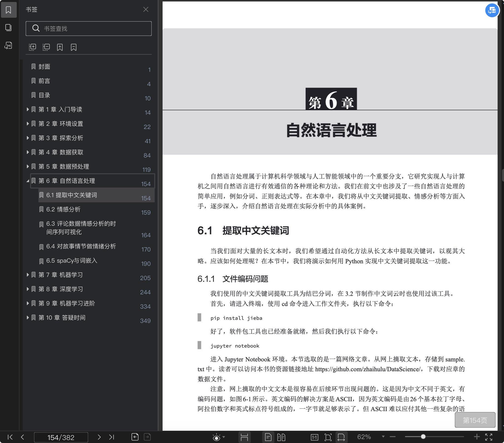Expand 第 4 章 数据获取 bookmark
The width and height of the screenshot is (504, 443).
28,152
